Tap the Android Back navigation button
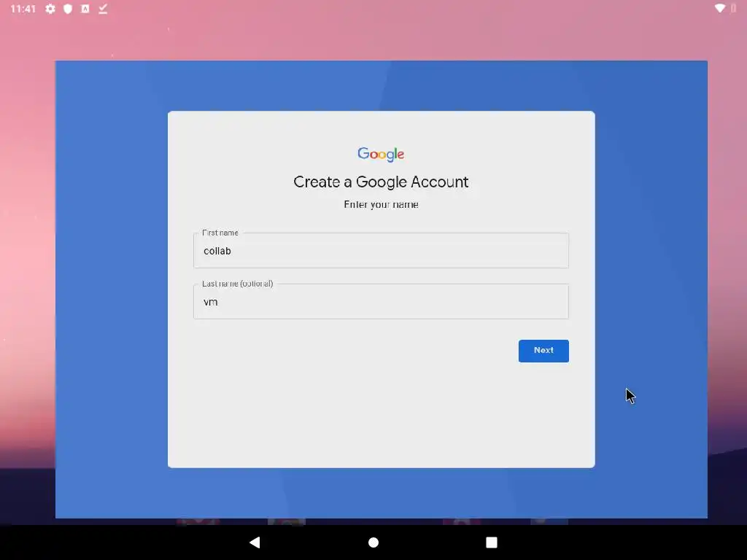The width and height of the screenshot is (747, 560). [255, 542]
